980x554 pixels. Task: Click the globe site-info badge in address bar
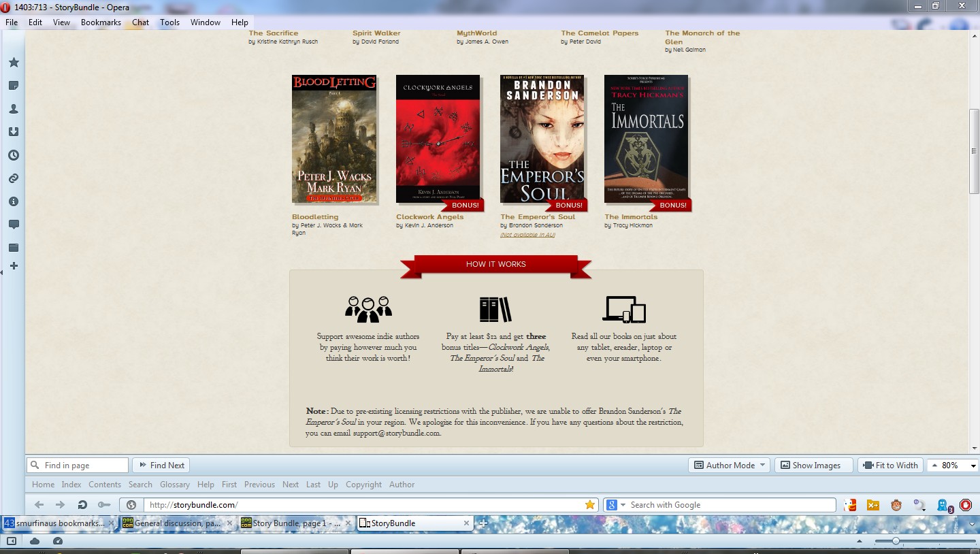coord(131,505)
